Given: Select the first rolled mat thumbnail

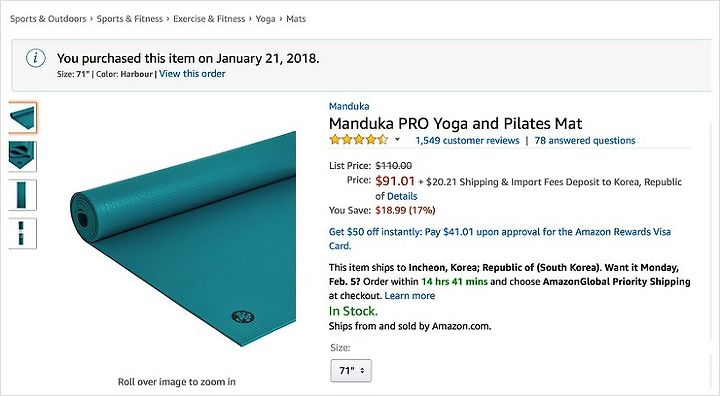Looking at the screenshot, I should tap(22, 118).
